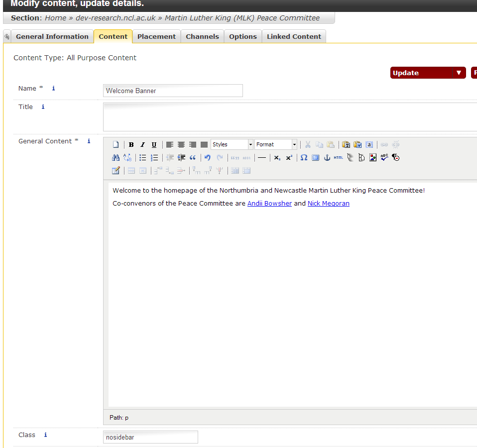Open the Styles dropdown
Screen dimensions: 477x448
(x=232, y=144)
